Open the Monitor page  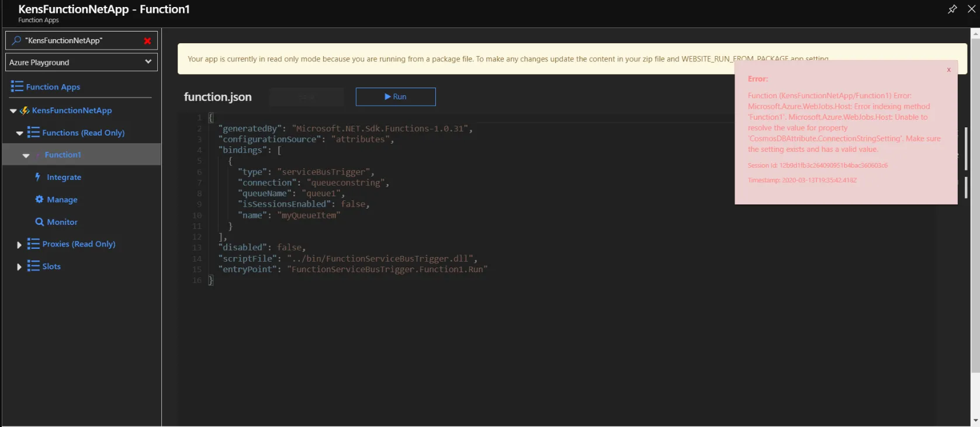[63, 222]
